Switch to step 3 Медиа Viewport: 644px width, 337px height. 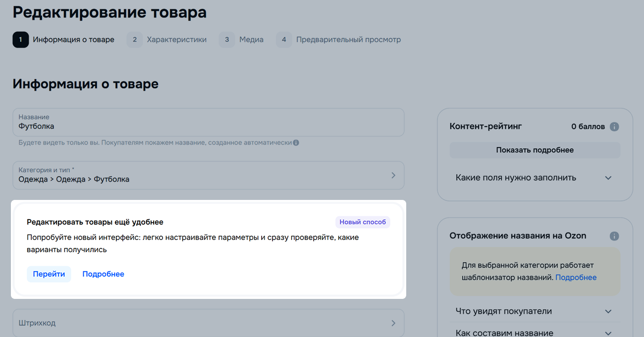241,40
